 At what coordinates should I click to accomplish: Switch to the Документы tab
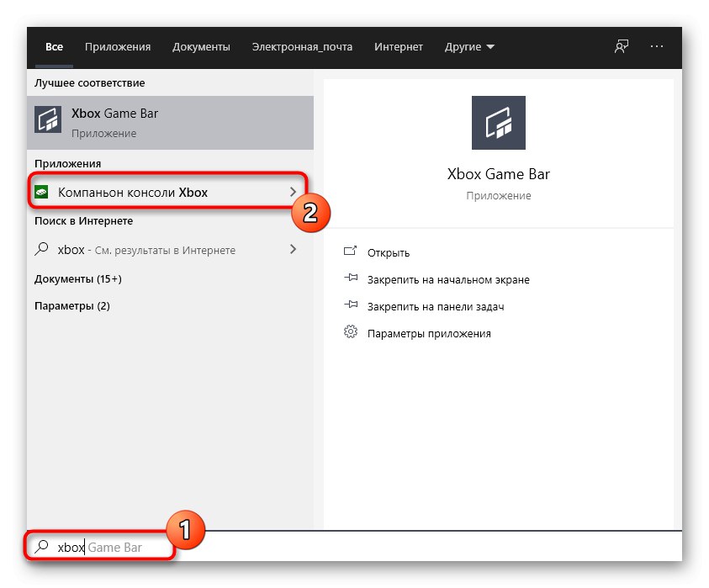(201, 47)
